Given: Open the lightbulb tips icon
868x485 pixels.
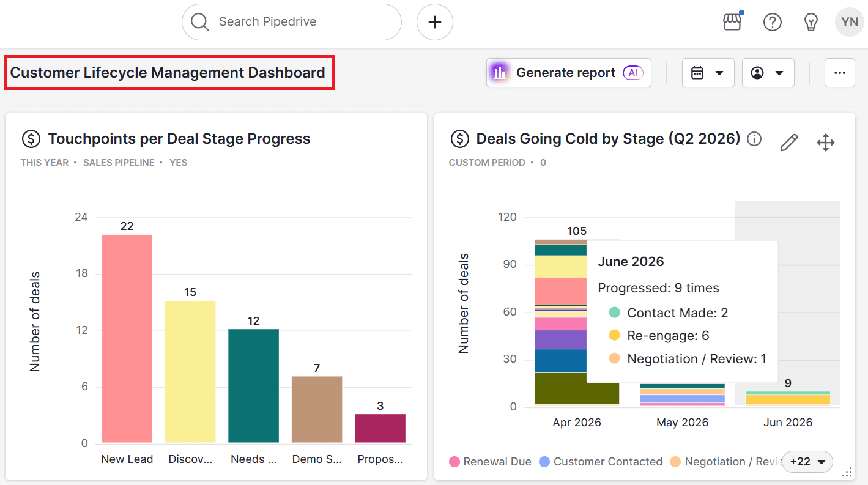Looking at the screenshot, I should 811,22.
